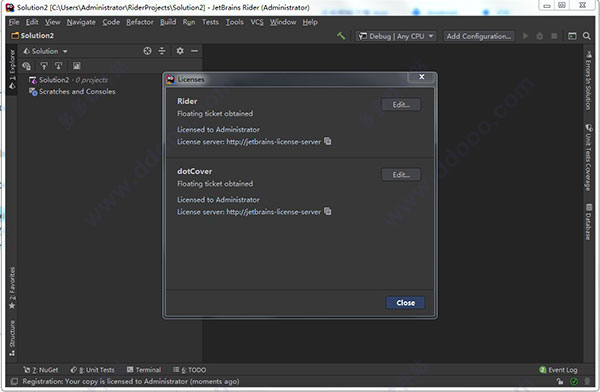Open the Tests menu
This screenshot has height=392, width=600.
210,22
